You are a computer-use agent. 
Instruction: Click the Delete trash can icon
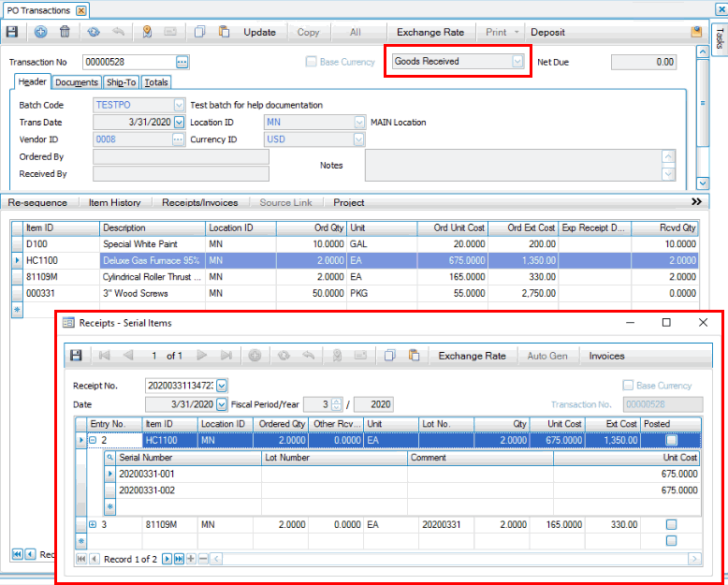pos(65,32)
